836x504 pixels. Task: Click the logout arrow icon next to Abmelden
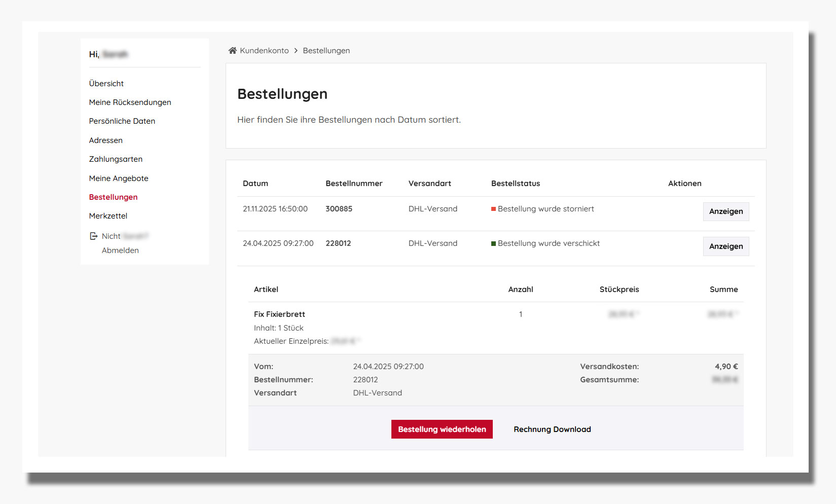point(93,235)
